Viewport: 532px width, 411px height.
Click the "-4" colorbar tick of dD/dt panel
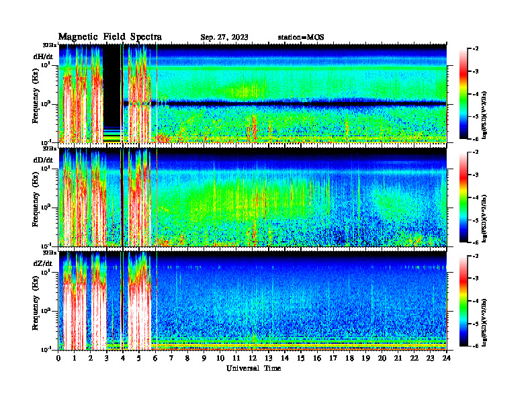[x=476, y=197]
